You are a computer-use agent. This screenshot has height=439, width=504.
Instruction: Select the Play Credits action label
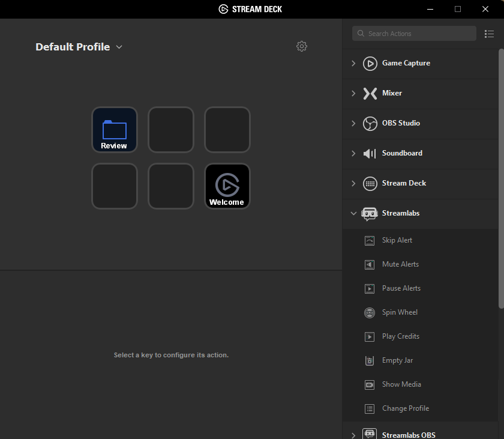[x=401, y=336]
